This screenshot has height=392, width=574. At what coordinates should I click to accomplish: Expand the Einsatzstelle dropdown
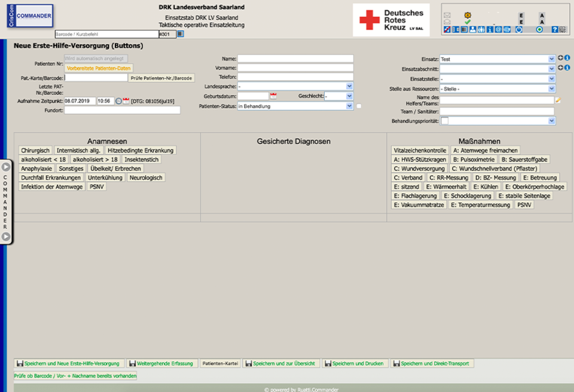[x=551, y=79]
